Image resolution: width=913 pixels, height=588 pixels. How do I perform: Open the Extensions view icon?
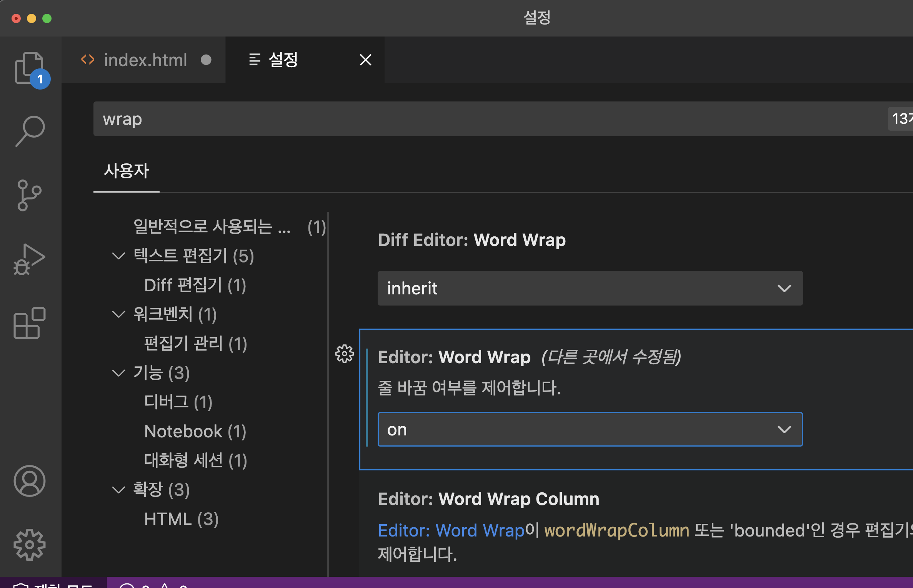tap(29, 323)
